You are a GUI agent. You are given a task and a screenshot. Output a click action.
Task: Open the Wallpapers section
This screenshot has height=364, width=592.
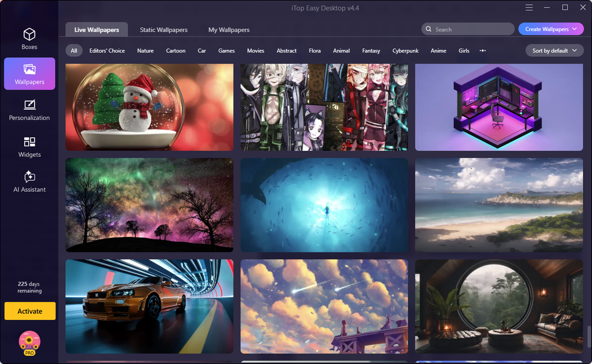coord(29,73)
